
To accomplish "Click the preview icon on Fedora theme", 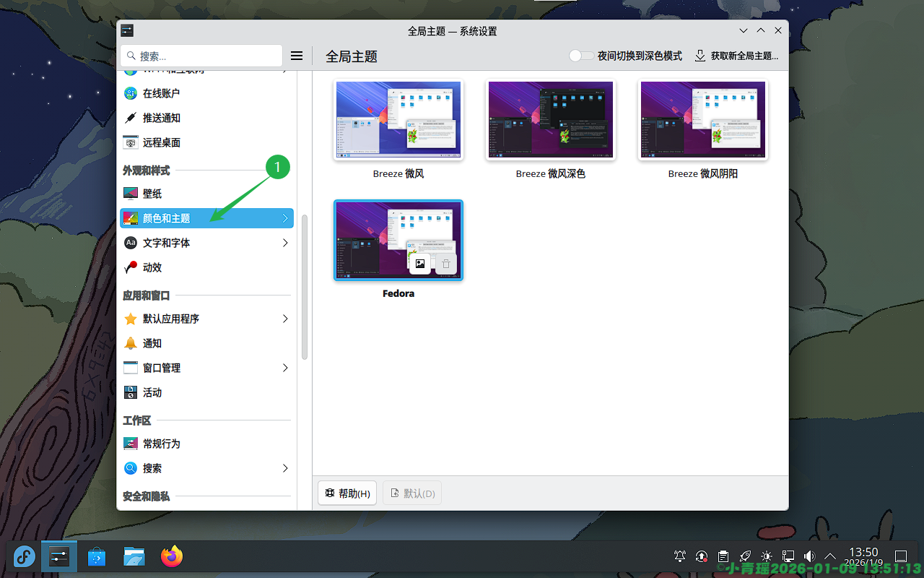I will (x=420, y=264).
